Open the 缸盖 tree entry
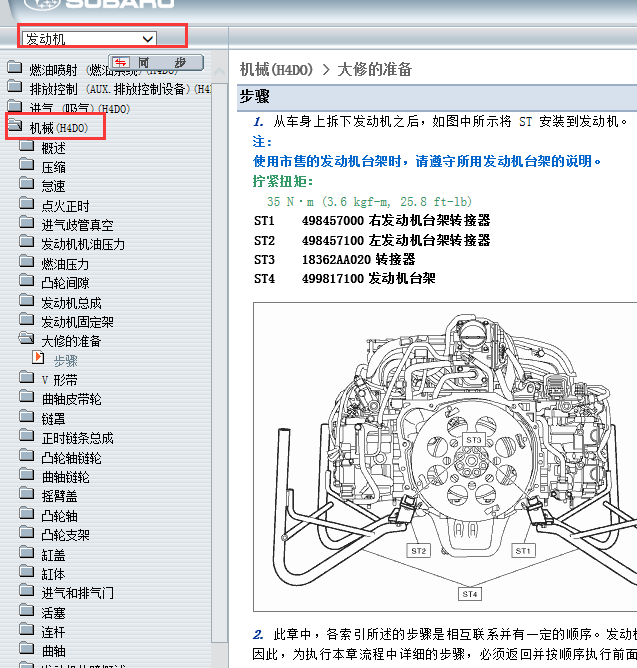The image size is (637, 668). pyautogui.click(x=53, y=555)
